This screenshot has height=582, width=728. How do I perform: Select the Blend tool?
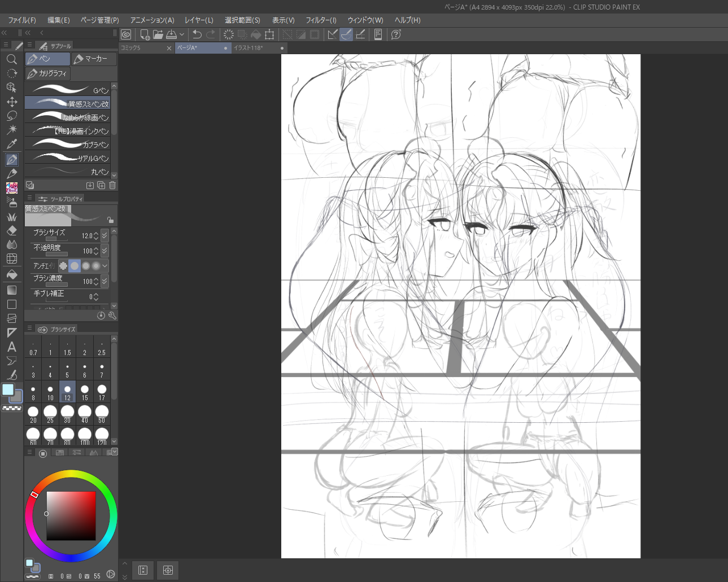11,244
